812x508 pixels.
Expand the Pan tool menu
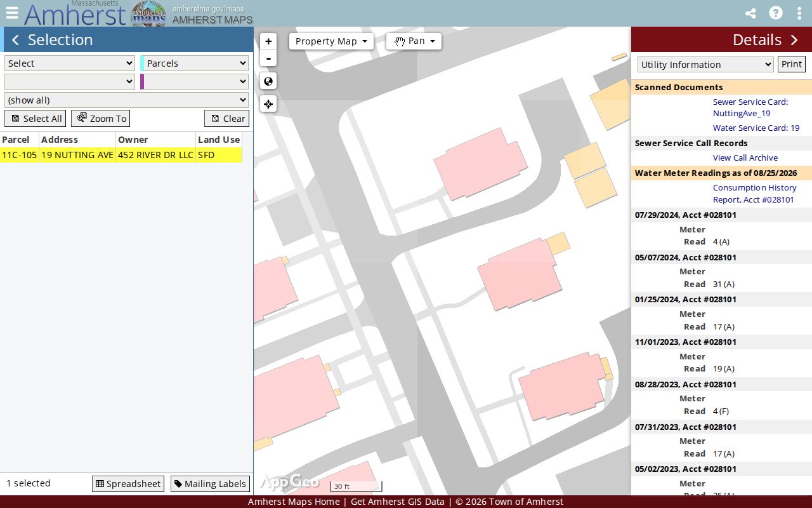click(414, 41)
